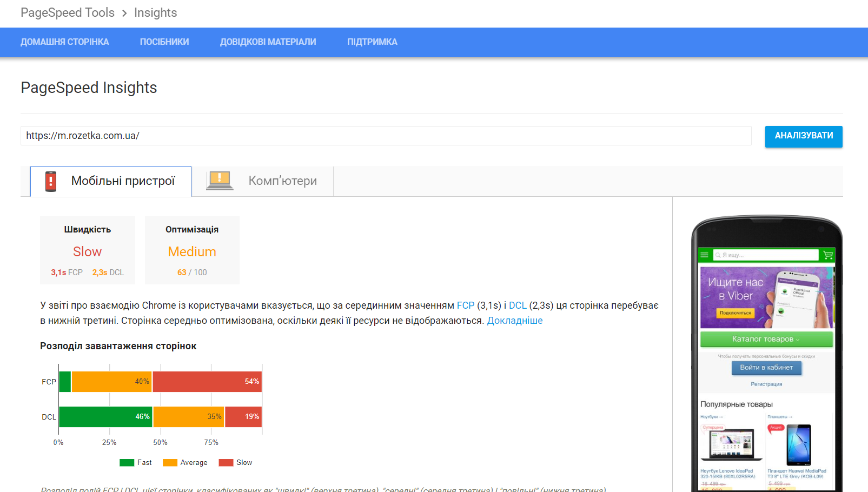
Task: Click the green Fast legend swatch
Action: point(127,463)
